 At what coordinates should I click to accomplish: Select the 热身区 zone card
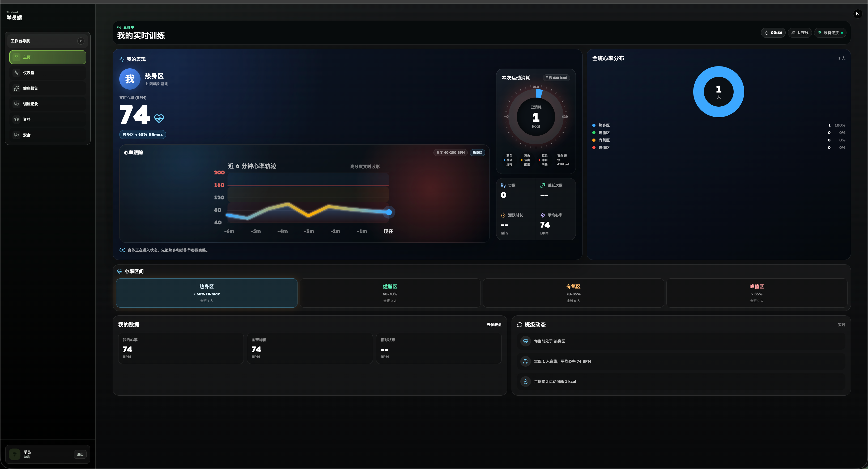click(207, 293)
